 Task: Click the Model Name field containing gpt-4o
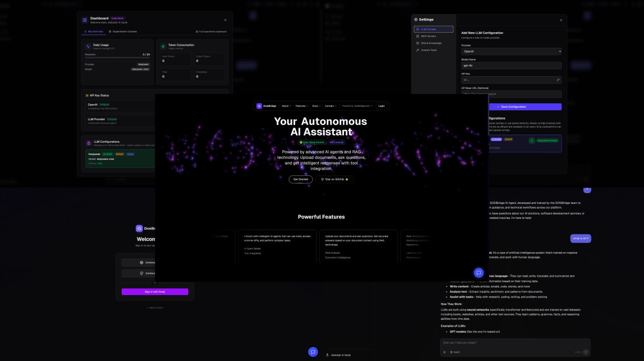pyautogui.click(x=511, y=65)
